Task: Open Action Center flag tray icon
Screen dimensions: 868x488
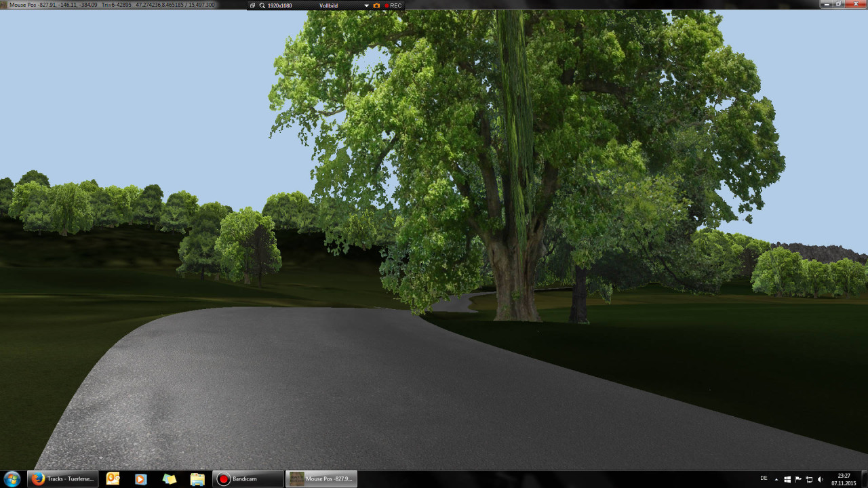Action: point(798,479)
